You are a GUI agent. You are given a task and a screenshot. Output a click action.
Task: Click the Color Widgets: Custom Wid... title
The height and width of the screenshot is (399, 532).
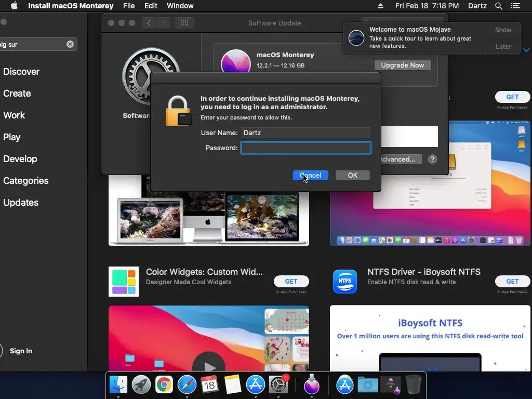point(204,272)
